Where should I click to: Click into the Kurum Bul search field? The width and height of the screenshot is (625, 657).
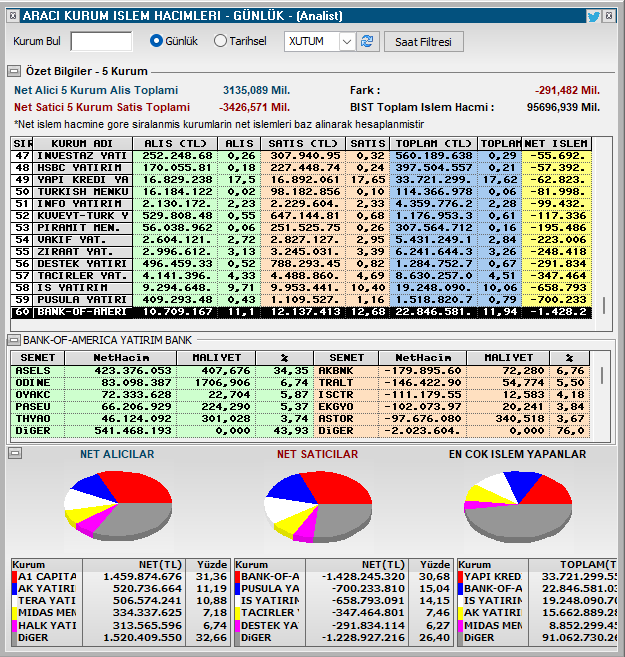(x=101, y=41)
